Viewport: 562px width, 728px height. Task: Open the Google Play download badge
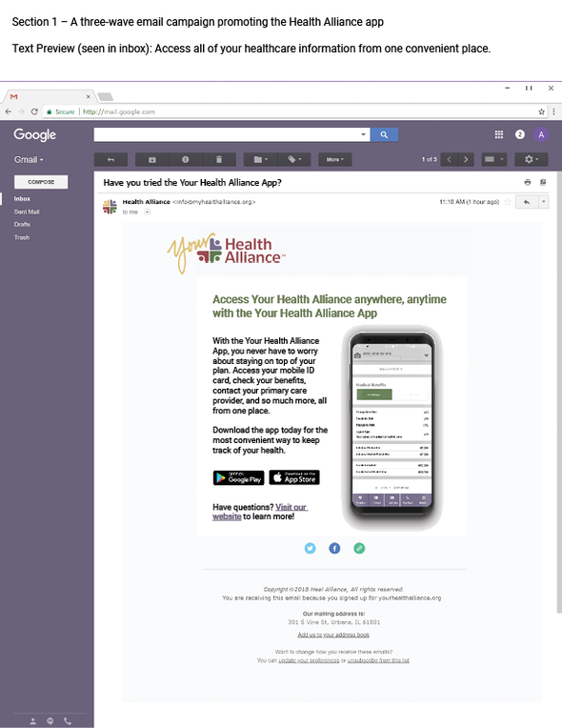tap(238, 477)
